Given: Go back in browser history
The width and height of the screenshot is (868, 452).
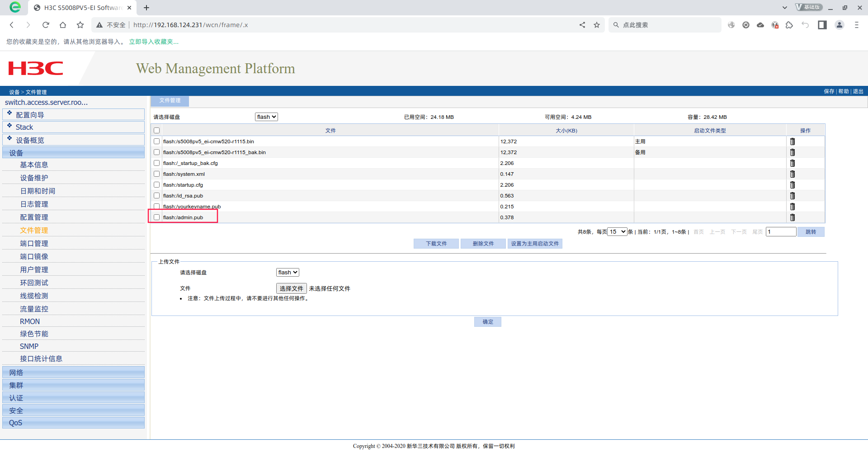Looking at the screenshot, I should 12,25.
